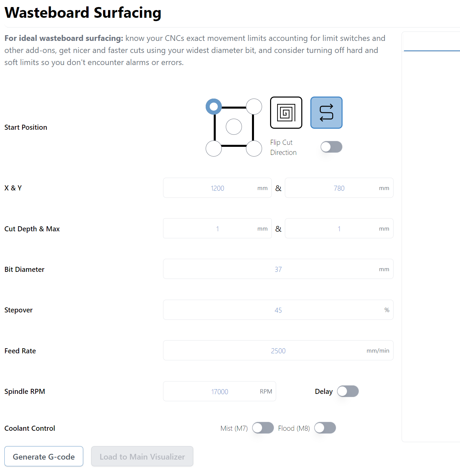Click Load to Main Visualizer button
Viewport: 460px width, 476px height.
(x=142, y=456)
